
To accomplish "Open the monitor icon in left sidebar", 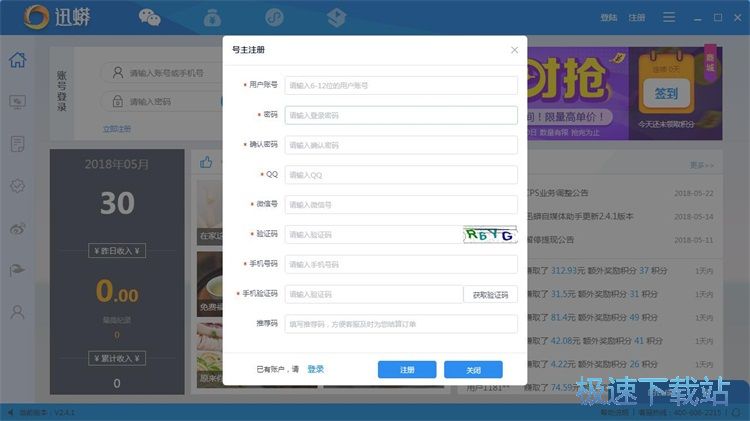I will 18,102.
